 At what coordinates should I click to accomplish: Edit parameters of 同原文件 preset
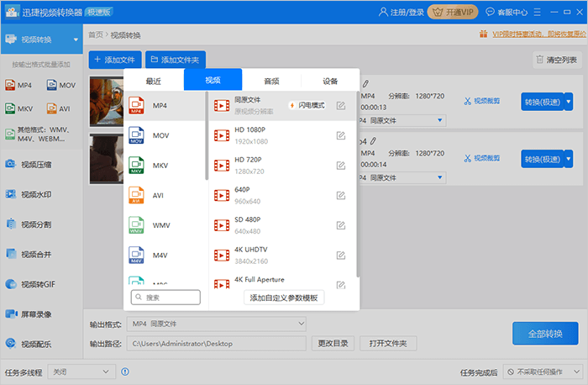point(341,105)
